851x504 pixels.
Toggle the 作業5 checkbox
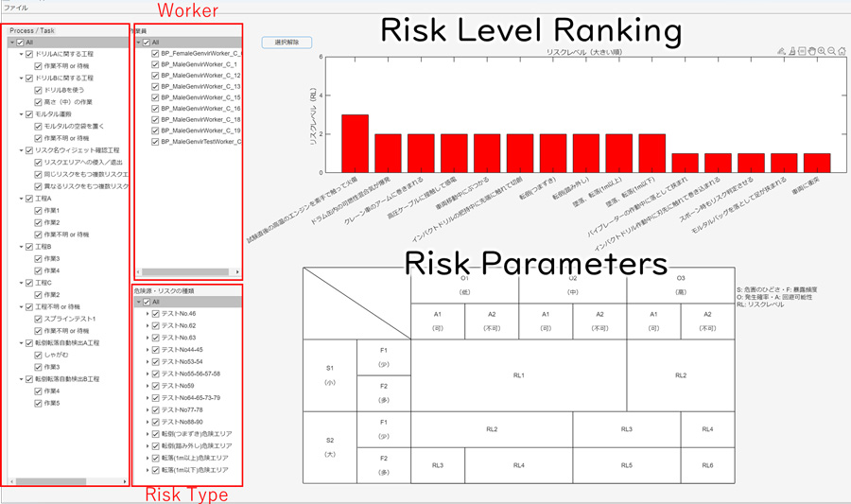(x=38, y=403)
